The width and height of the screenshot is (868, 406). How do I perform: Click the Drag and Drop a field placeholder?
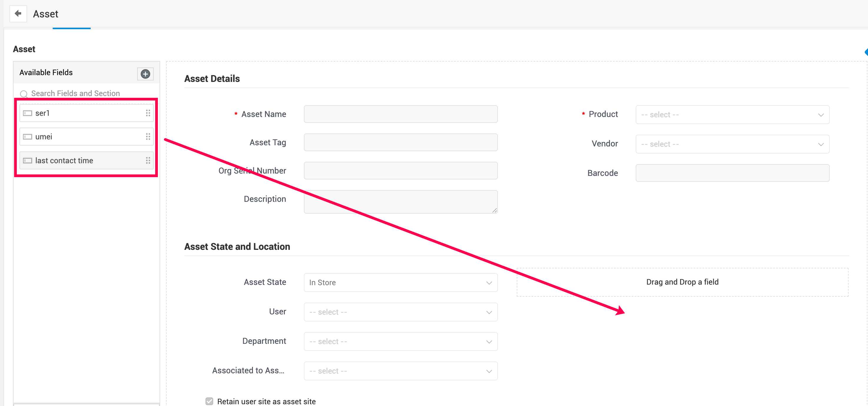coord(682,282)
